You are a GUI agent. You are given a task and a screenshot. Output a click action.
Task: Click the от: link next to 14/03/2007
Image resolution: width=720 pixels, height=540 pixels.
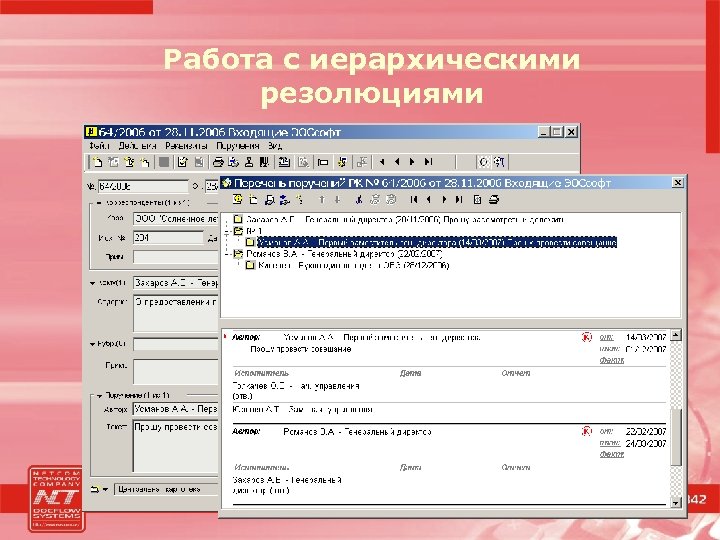pos(606,338)
